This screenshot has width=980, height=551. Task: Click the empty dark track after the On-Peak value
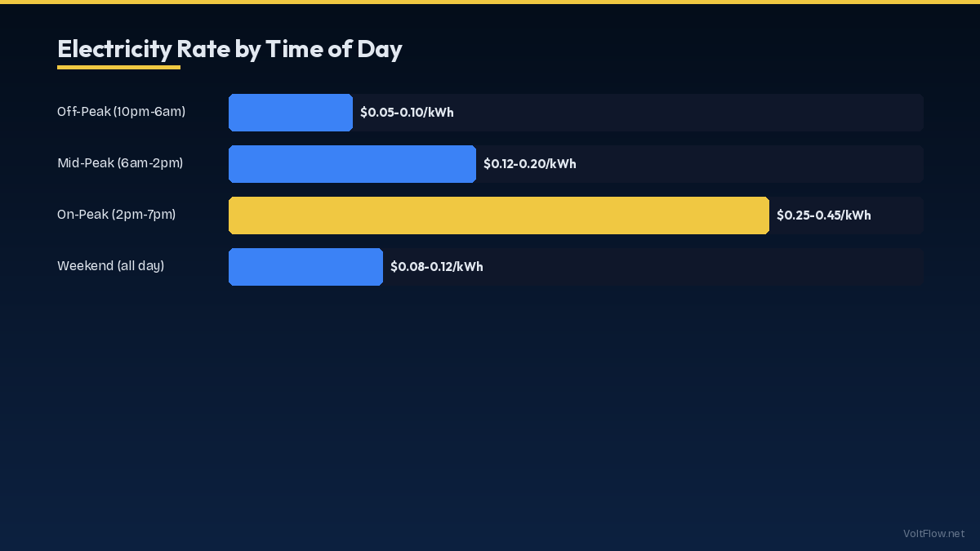898,216
